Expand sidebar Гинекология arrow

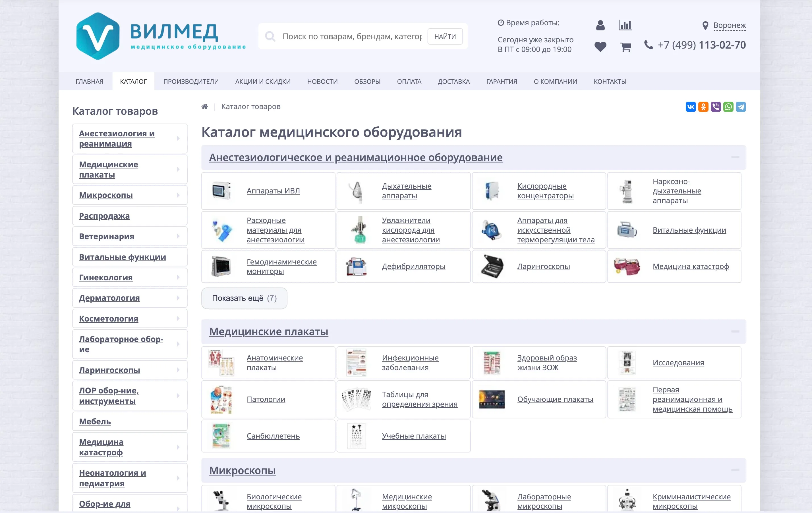point(178,277)
